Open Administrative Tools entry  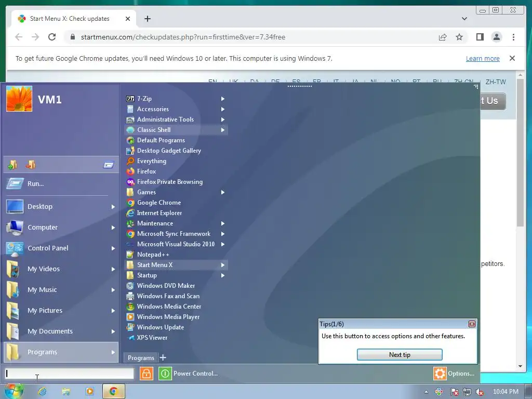[176, 119]
